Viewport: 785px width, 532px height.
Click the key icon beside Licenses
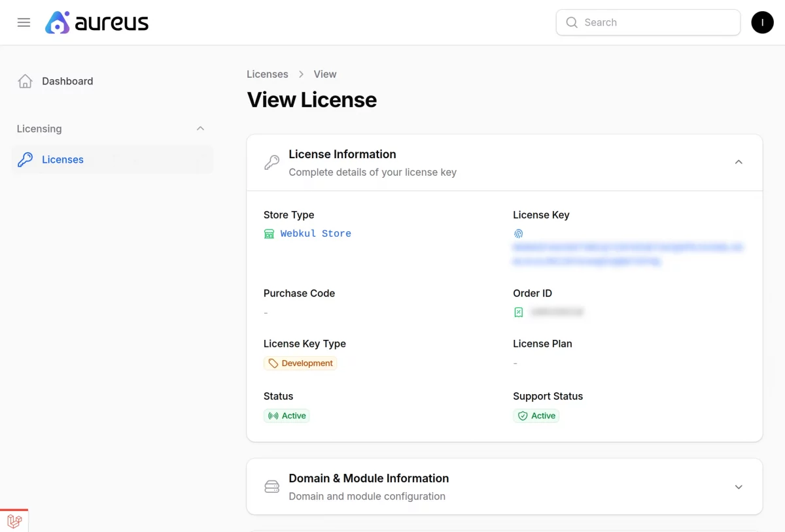(x=25, y=159)
